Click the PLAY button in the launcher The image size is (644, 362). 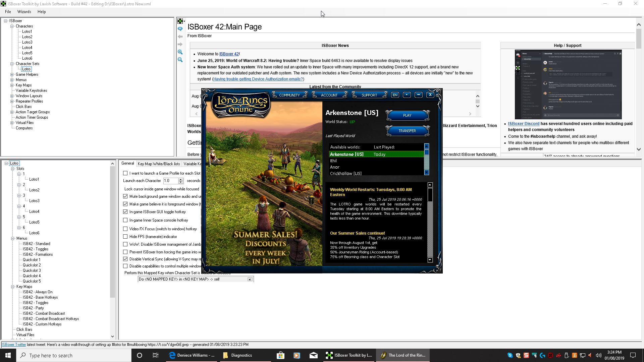(407, 115)
